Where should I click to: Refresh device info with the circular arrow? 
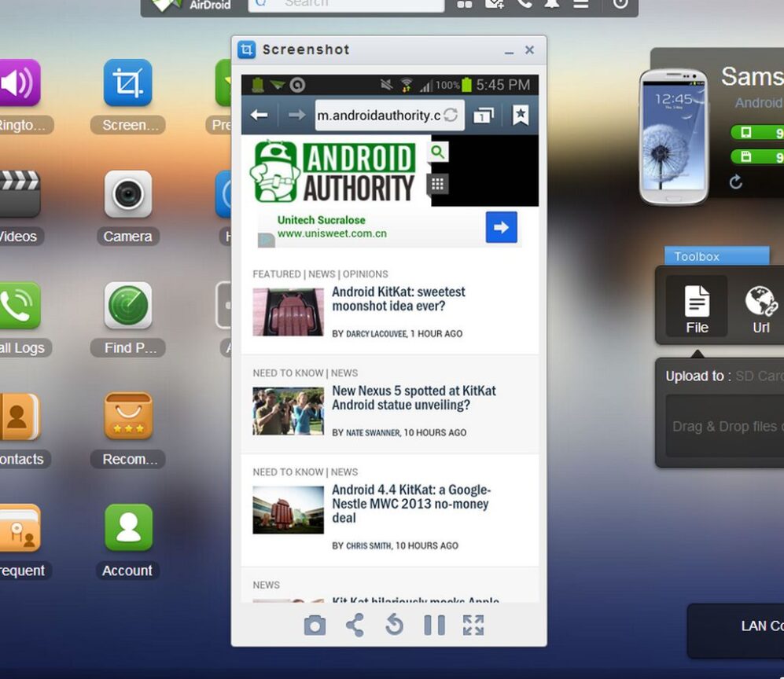(736, 180)
